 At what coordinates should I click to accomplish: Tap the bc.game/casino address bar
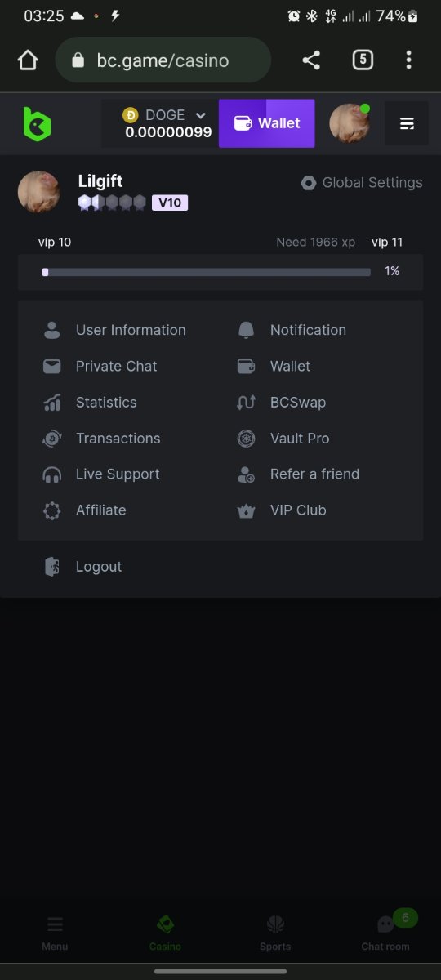click(163, 60)
